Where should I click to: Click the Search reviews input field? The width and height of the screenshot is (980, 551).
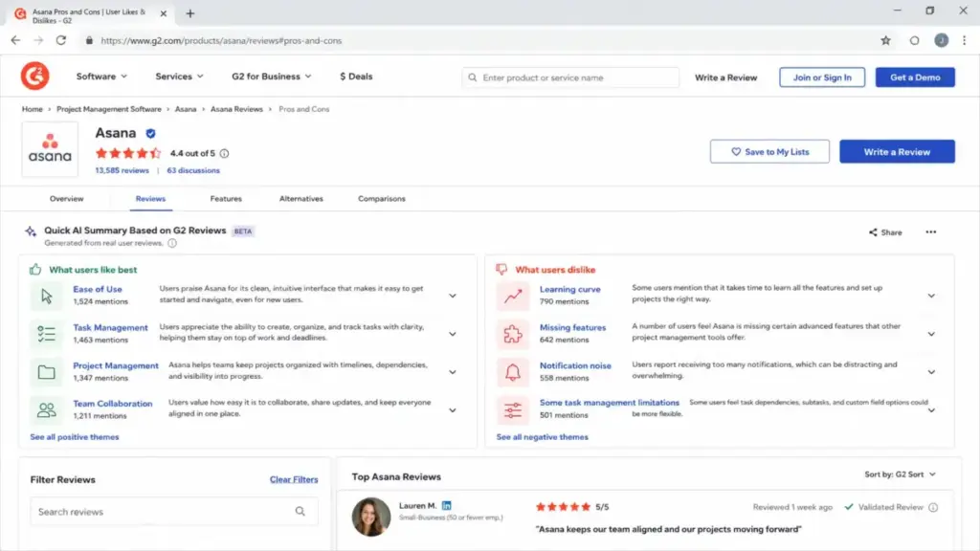(174, 512)
